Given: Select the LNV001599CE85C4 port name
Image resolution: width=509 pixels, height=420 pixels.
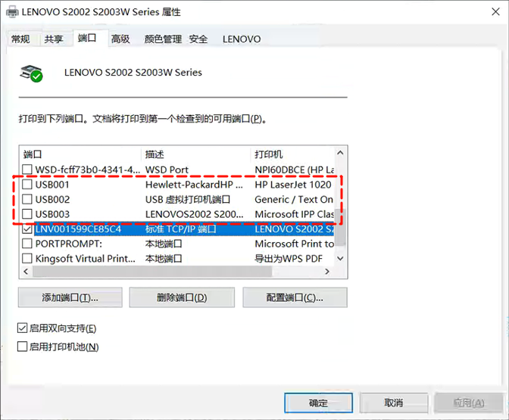Looking at the screenshot, I should pos(78,229).
